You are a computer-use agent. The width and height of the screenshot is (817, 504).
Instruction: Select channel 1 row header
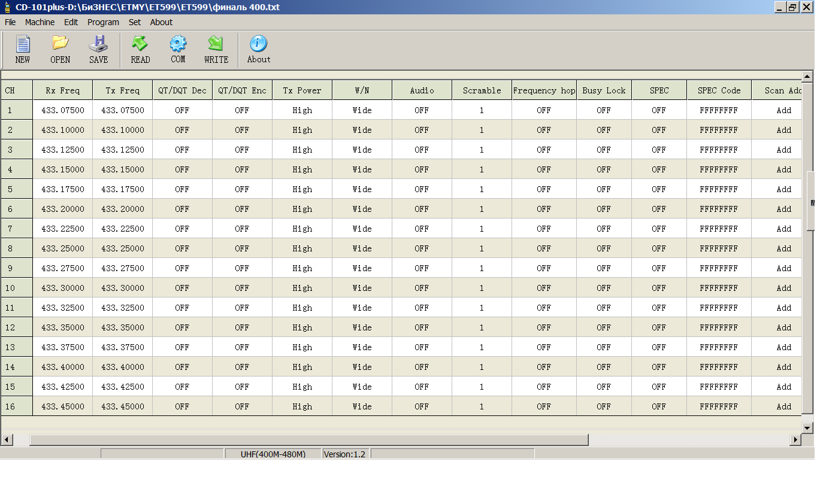tap(17, 110)
